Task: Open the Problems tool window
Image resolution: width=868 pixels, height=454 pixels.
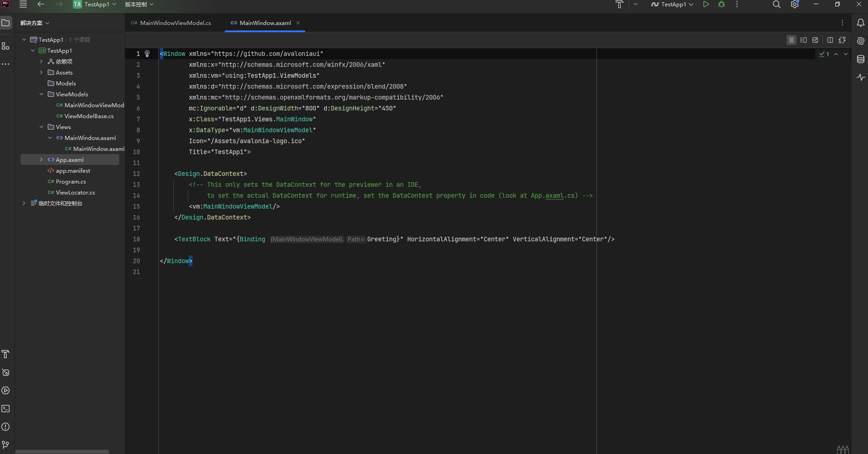Action: coord(5,427)
